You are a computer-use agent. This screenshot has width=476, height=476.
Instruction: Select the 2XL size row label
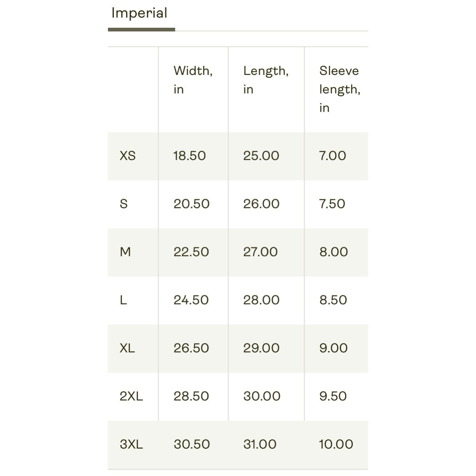tap(131, 396)
